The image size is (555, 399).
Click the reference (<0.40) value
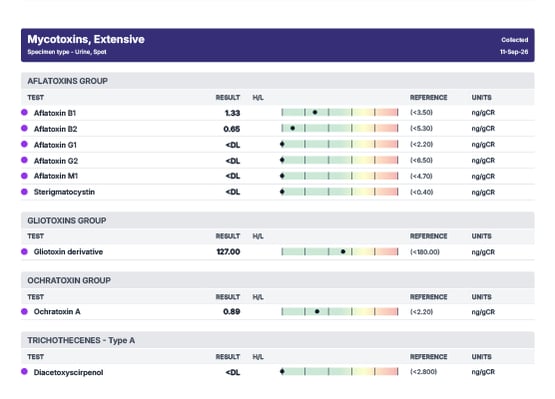point(421,192)
